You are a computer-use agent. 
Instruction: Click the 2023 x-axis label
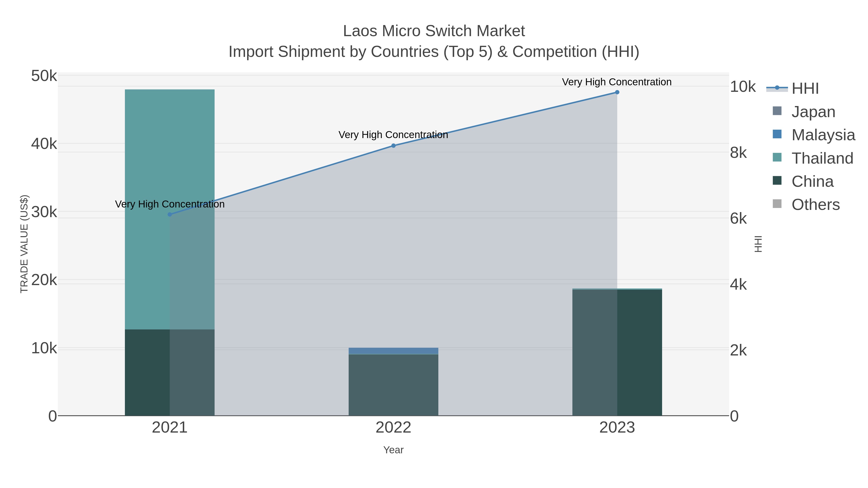617,428
